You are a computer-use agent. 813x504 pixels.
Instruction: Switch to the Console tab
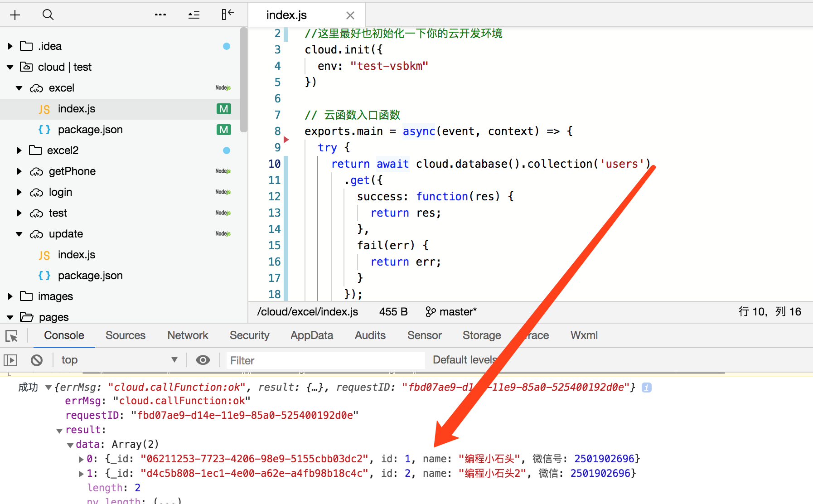[64, 335]
